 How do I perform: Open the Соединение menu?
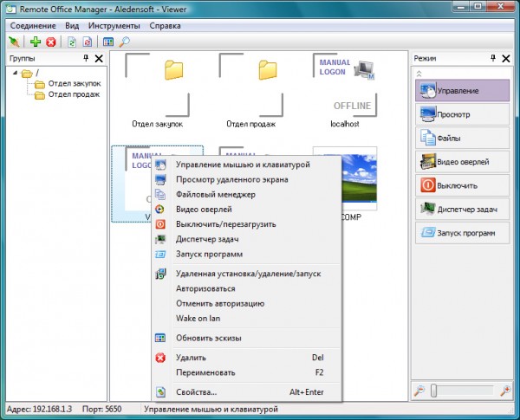pyautogui.click(x=34, y=26)
